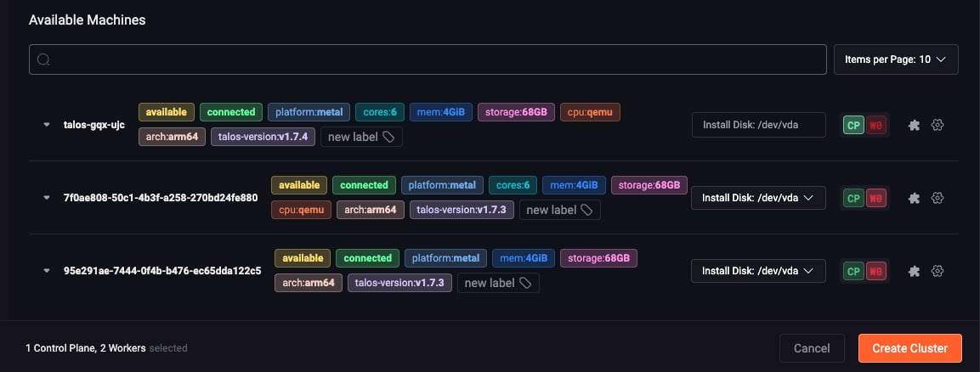
Task: Focus the machine search field
Action: coord(428,59)
